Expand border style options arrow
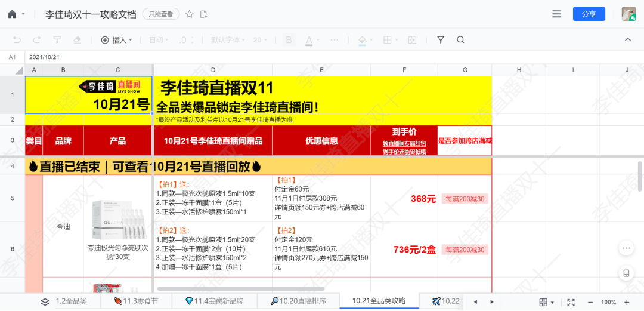 click(396, 40)
